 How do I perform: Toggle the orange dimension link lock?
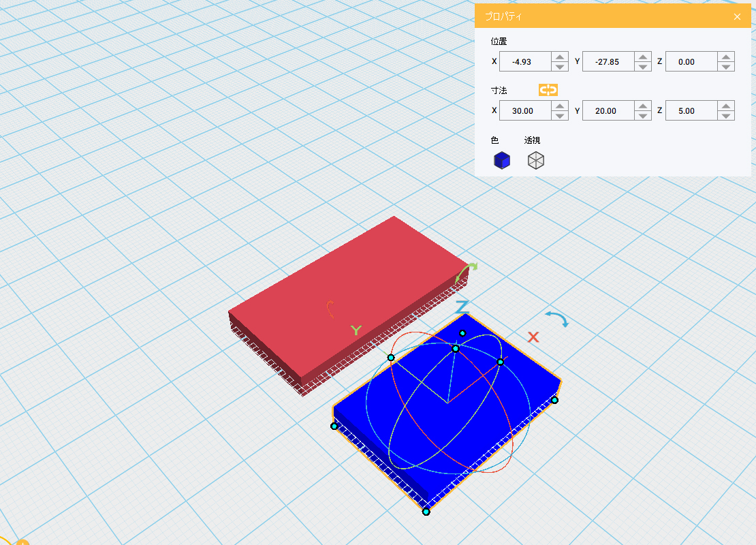click(x=548, y=90)
